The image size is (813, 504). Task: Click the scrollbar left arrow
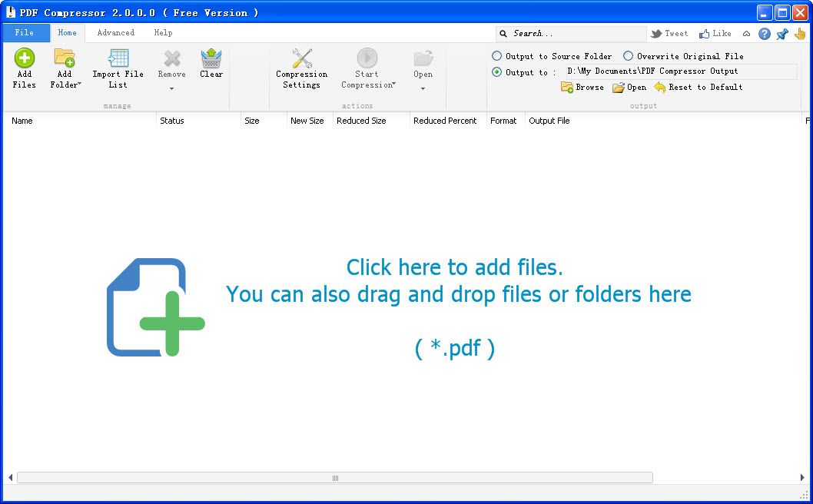click(x=10, y=478)
